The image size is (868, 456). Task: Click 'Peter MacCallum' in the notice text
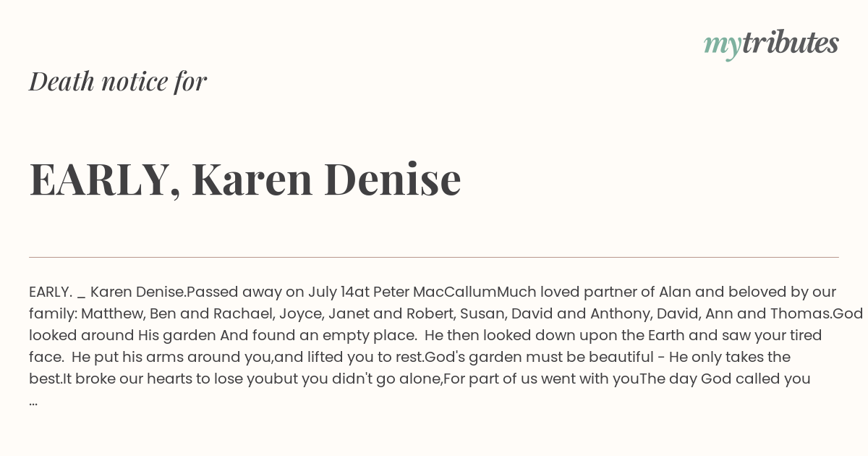[x=435, y=292]
